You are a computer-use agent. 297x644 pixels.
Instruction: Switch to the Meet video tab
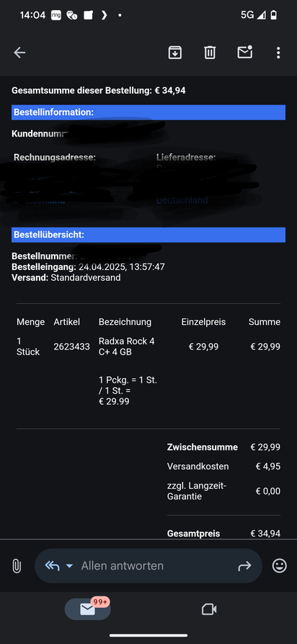[209, 609]
